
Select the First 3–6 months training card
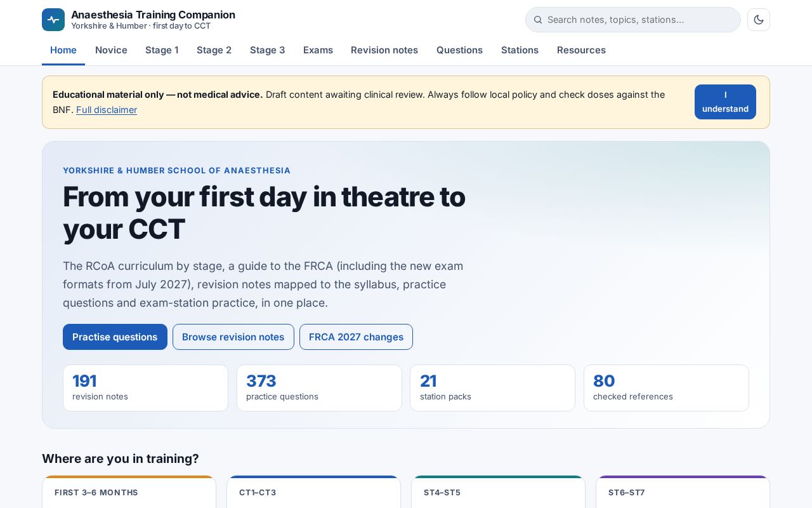pyautogui.click(x=129, y=492)
